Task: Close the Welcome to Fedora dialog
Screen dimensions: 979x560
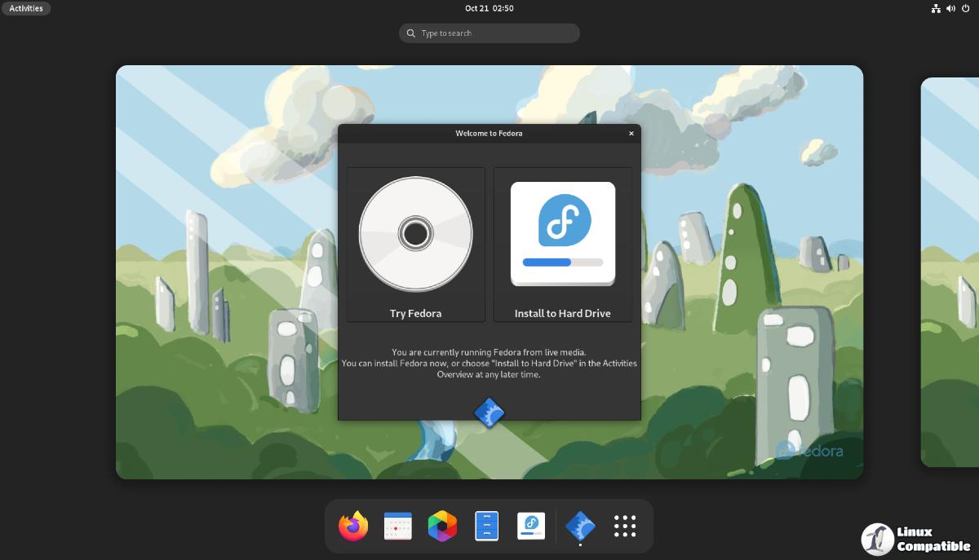Action: click(631, 134)
